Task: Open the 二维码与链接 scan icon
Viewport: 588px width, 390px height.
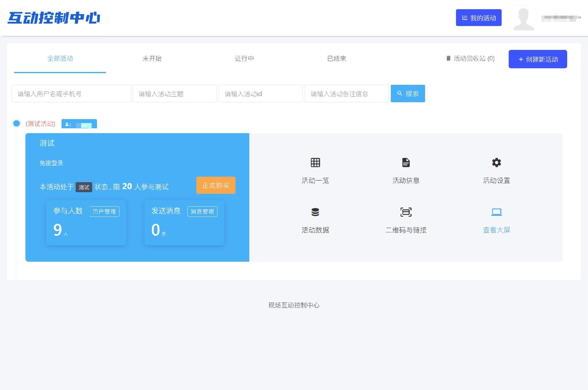Action: 406,212
